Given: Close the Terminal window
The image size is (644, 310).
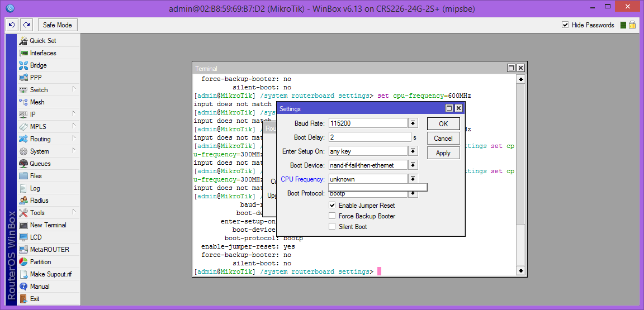Looking at the screenshot, I should coord(520,68).
